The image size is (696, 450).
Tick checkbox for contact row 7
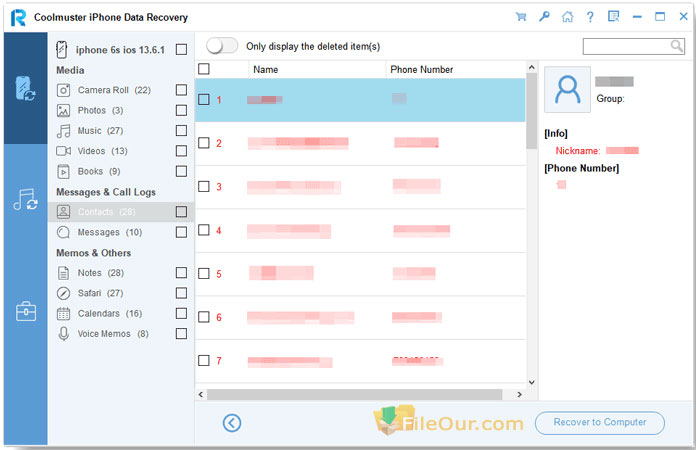[x=204, y=360]
